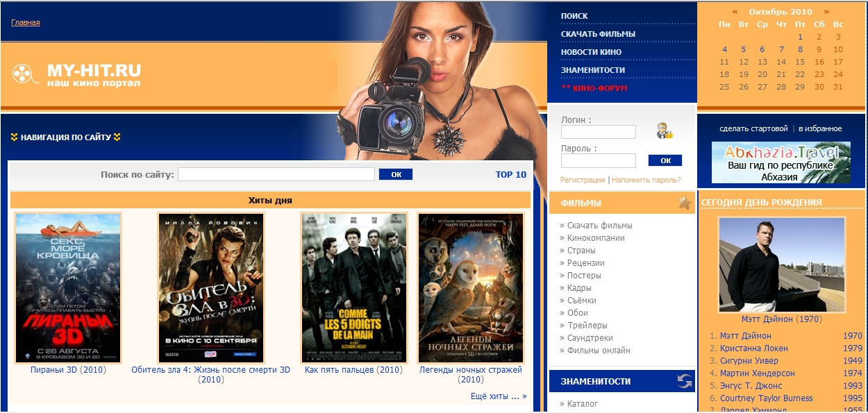Click Обитель зла 4 title link
868x413 pixels.
click(211, 375)
